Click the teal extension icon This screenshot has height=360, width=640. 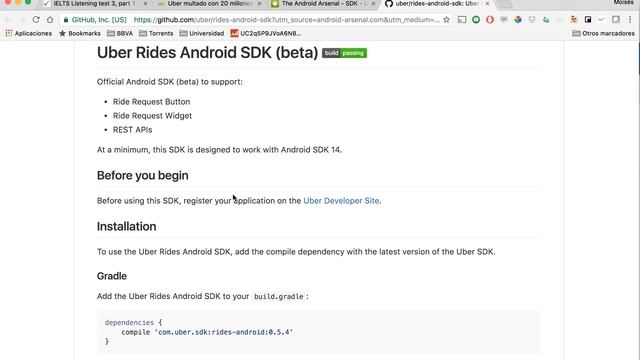(x=546, y=20)
